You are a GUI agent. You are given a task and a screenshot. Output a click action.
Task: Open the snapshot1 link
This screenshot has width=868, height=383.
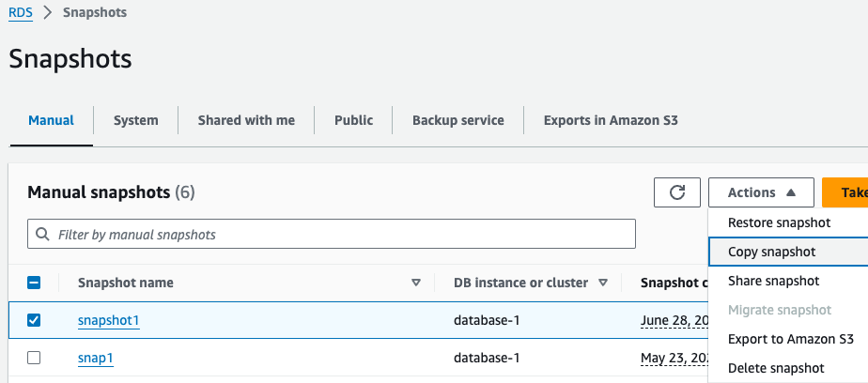click(x=108, y=320)
